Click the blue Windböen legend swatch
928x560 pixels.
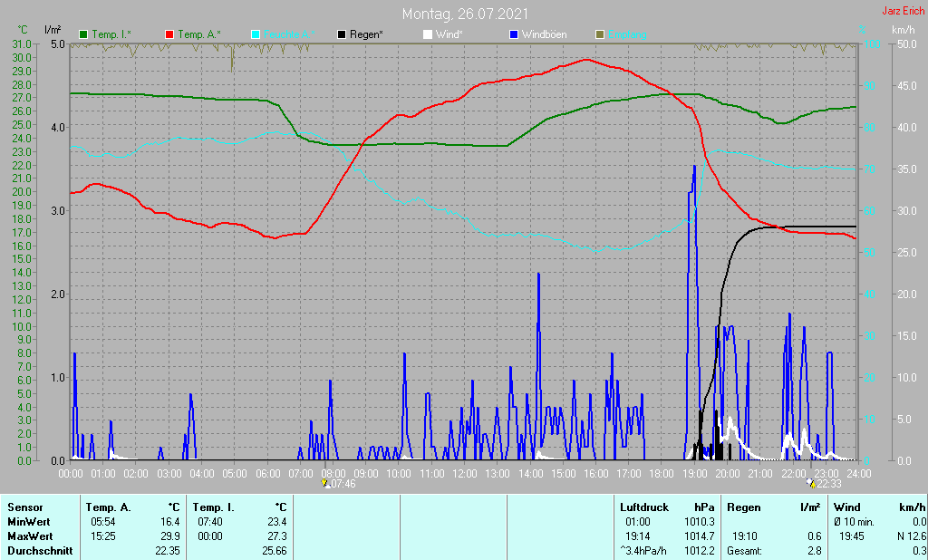pyautogui.click(x=514, y=34)
